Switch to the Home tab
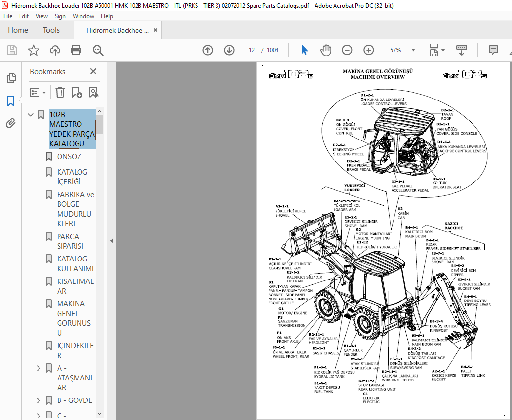Image resolution: width=512 pixels, height=420 pixels. coord(18,30)
